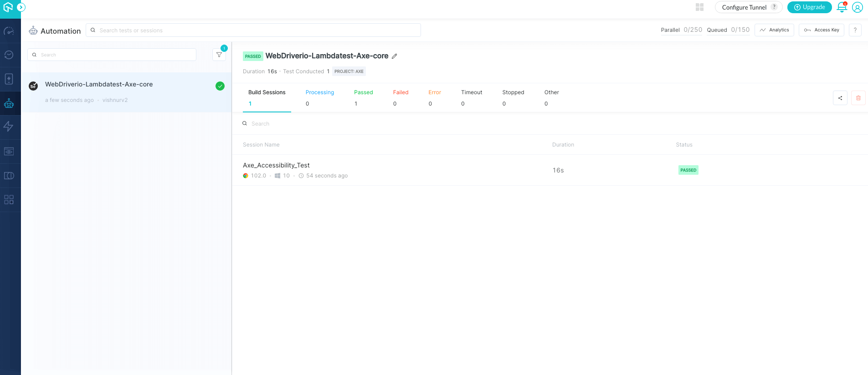
Task: Click the notifications bell icon
Action: tap(842, 7)
